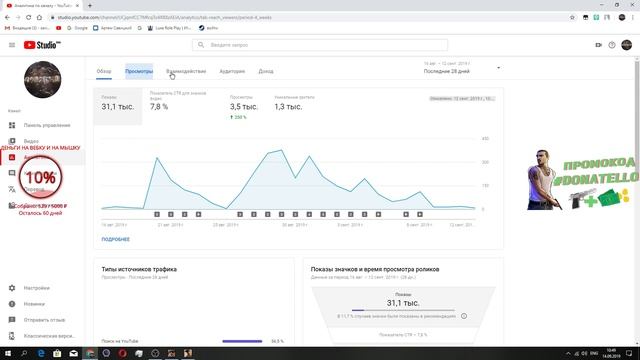Open the Windows Start menu
The image size is (640, 360).
click(7, 353)
